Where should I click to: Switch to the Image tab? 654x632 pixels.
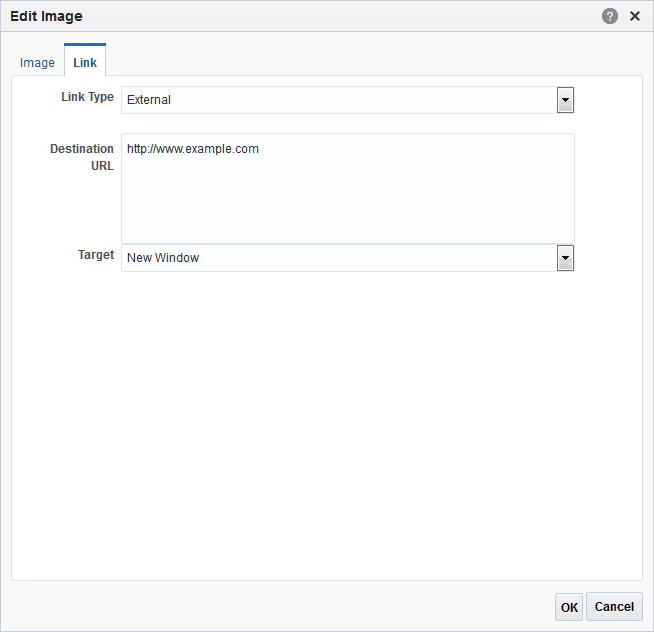[x=37, y=62]
